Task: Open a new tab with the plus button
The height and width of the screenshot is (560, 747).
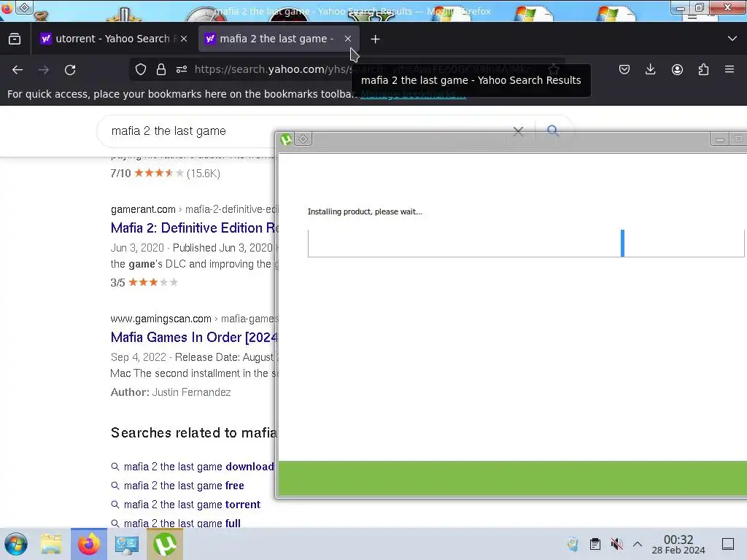Action: coord(376,39)
